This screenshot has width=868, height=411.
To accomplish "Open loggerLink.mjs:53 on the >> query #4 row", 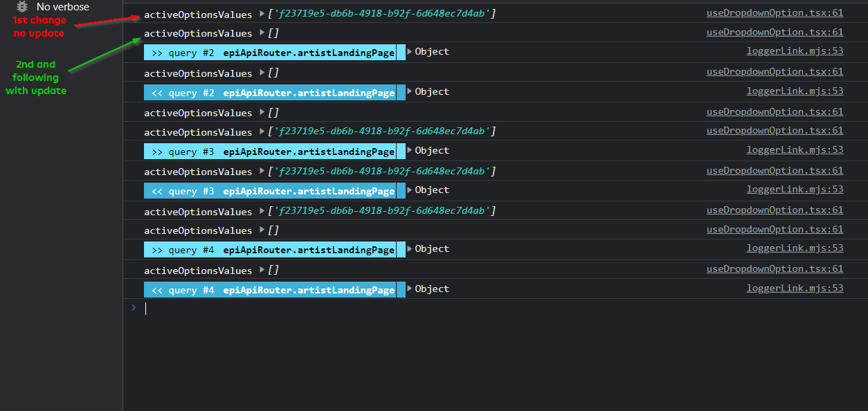I will pos(795,248).
